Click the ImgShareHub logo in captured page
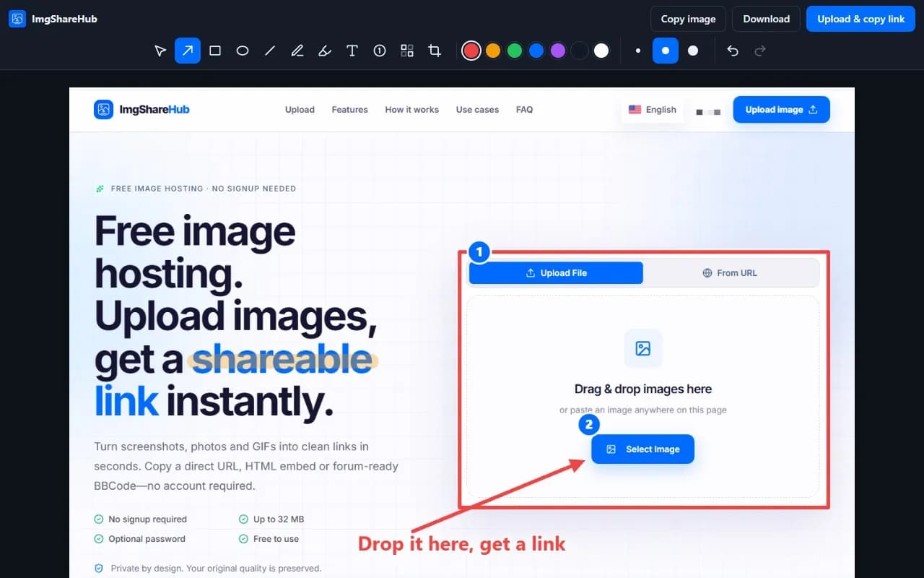Screen dimensions: 924x578 (142, 110)
